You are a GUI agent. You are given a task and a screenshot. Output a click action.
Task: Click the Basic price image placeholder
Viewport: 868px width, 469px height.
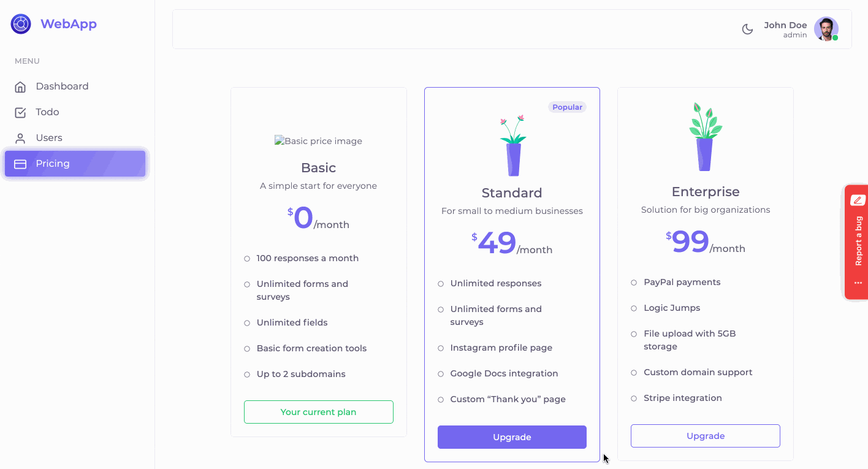[318, 141]
